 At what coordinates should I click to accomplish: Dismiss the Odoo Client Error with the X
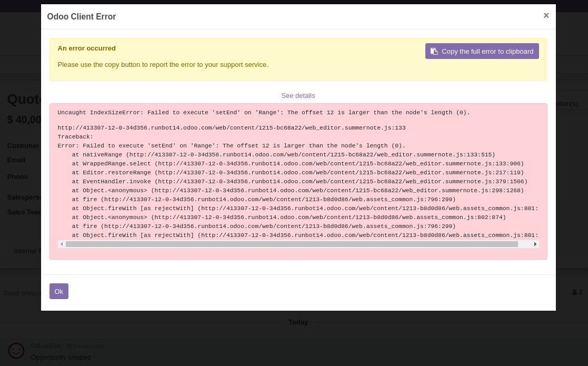point(546,15)
